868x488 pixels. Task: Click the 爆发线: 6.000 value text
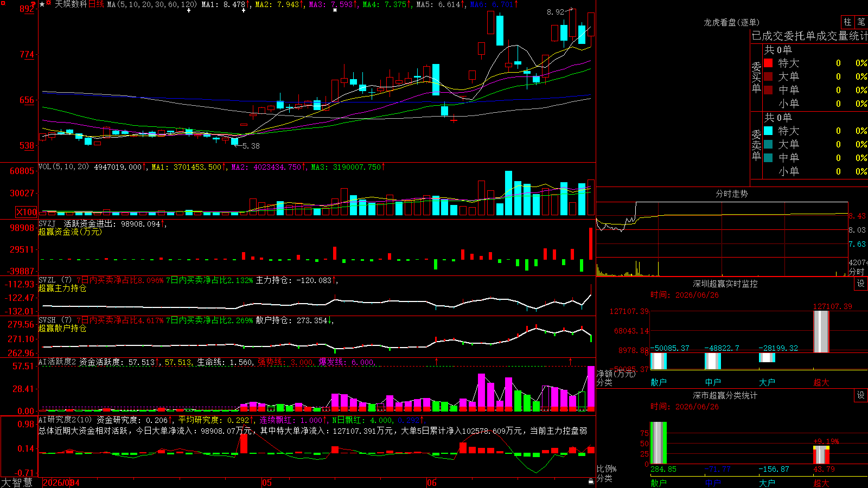(x=346, y=362)
